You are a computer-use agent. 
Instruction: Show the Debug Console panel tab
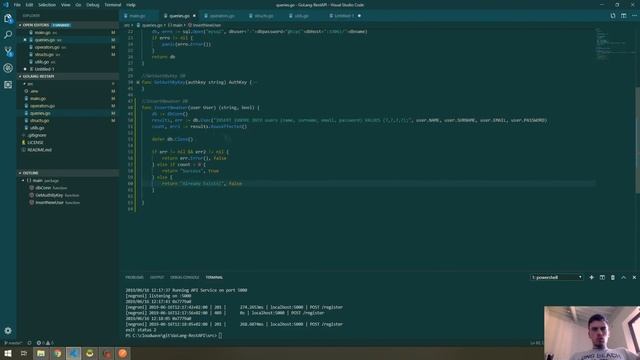pos(184,278)
